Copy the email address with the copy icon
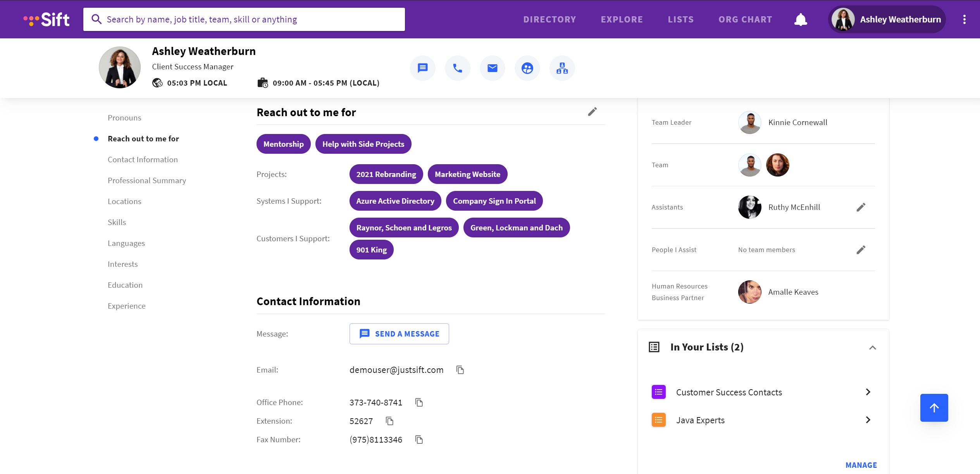The height and width of the screenshot is (474, 980). tap(460, 370)
